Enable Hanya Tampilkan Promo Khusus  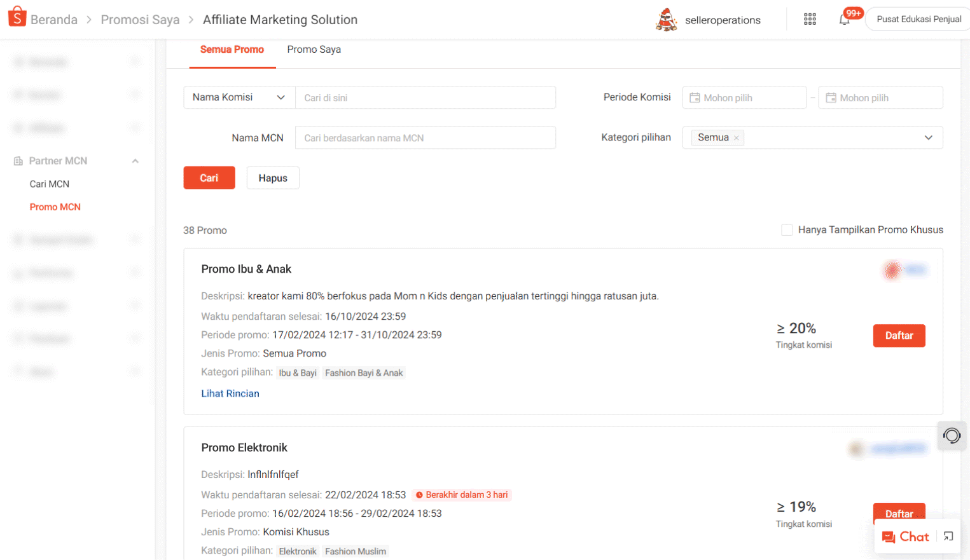787,229
